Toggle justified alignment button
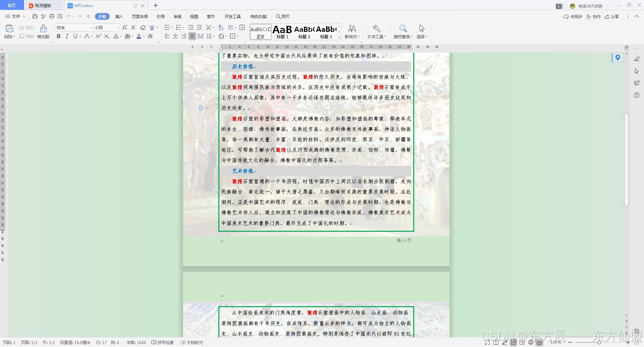This screenshot has height=347, width=644. point(192,36)
